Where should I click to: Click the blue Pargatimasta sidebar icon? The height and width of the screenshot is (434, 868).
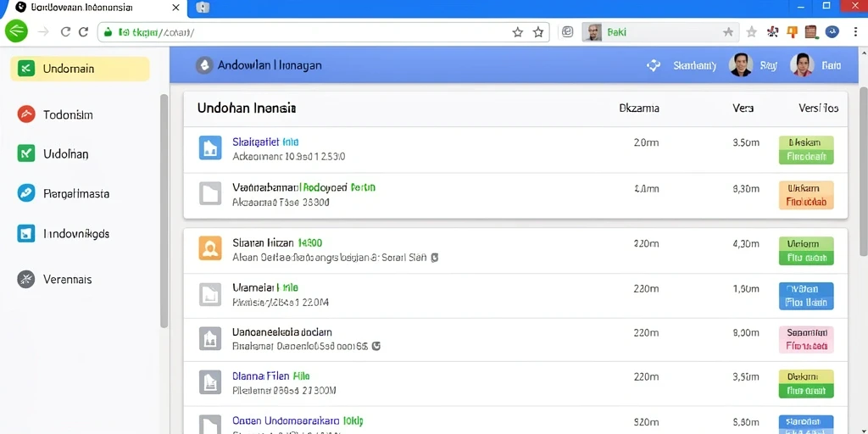[x=26, y=193]
